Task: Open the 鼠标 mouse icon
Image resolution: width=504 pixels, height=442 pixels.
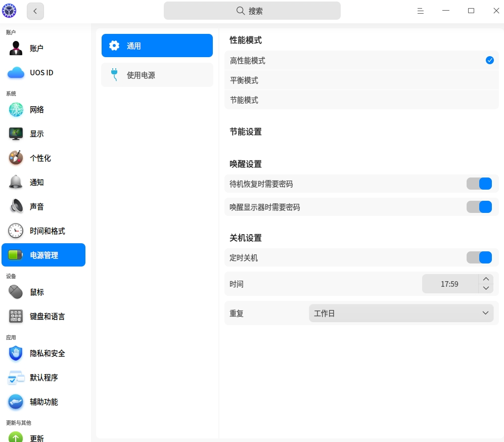Action: [16, 292]
